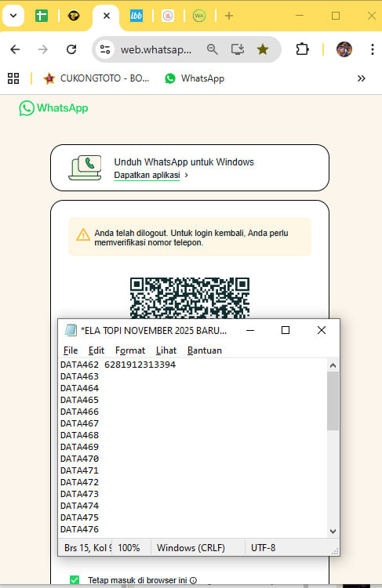Viewport: 382px width, 588px height.
Task: View site information icon in address bar
Action: coord(105,49)
